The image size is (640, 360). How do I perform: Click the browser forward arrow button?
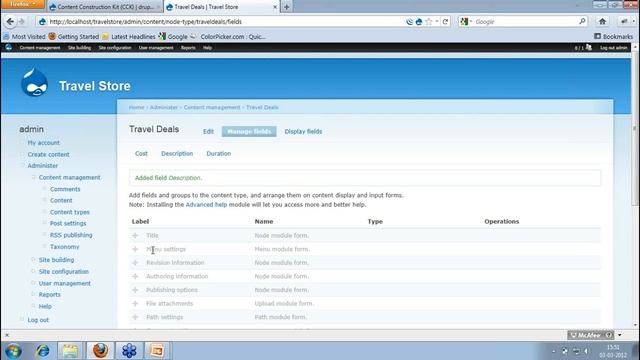[22, 22]
